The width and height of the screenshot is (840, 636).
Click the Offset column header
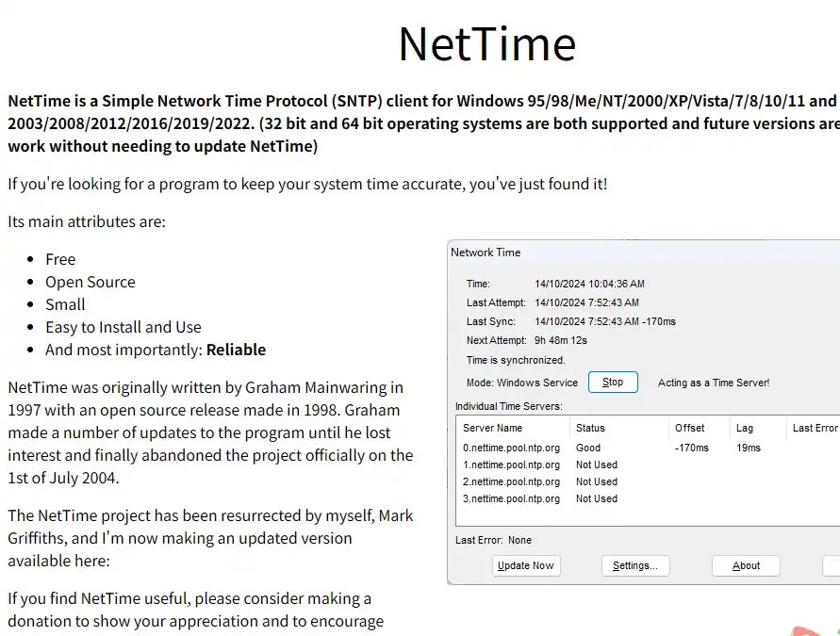coord(700,429)
